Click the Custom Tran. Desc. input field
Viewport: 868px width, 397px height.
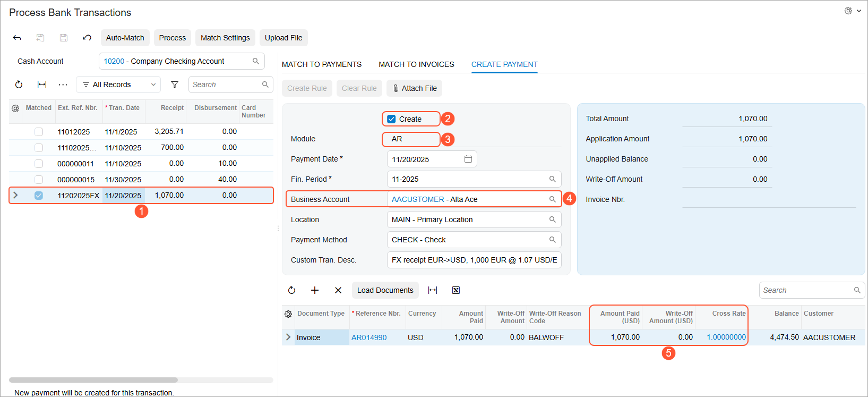point(474,260)
